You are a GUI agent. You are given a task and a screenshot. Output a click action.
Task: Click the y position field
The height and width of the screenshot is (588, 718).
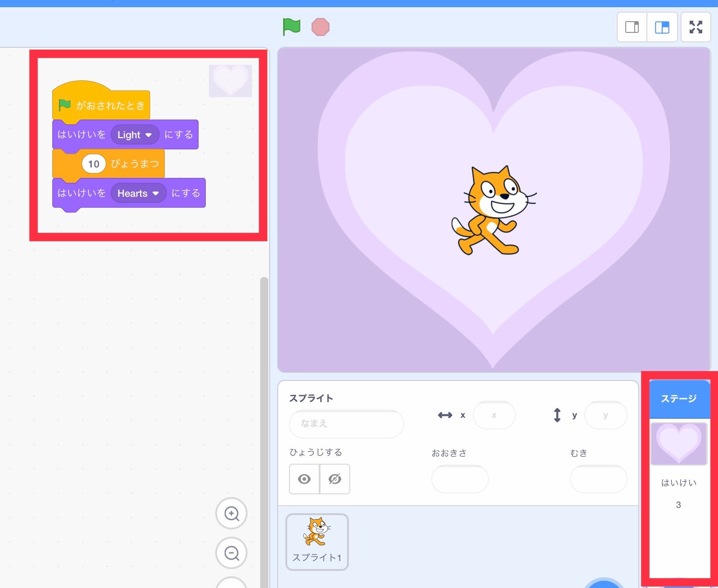(605, 415)
